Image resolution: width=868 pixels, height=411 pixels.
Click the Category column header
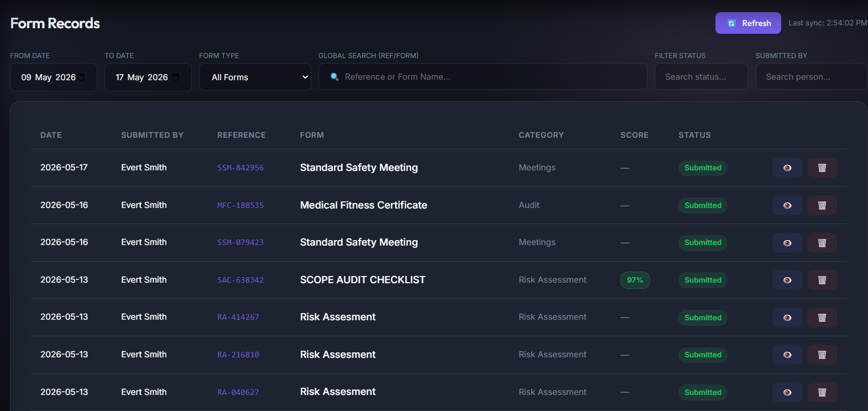coord(541,135)
